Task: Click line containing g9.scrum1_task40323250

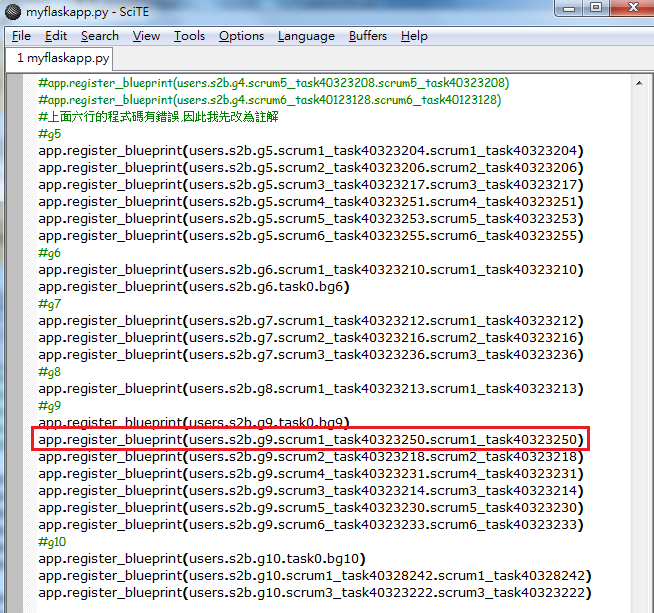Action: [x=311, y=440]
